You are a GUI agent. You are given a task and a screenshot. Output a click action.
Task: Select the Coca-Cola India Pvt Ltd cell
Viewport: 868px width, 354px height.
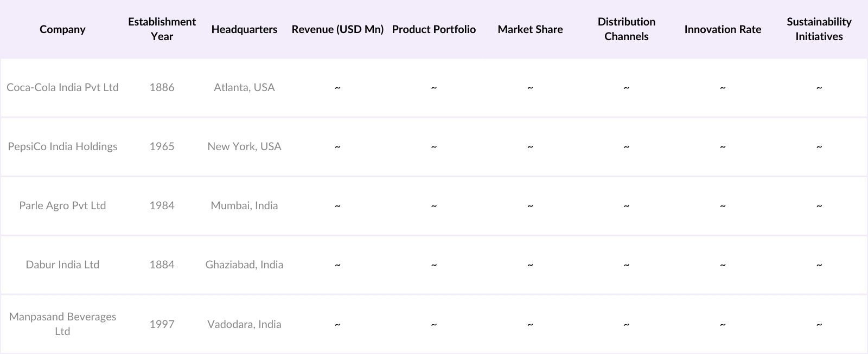62,87
